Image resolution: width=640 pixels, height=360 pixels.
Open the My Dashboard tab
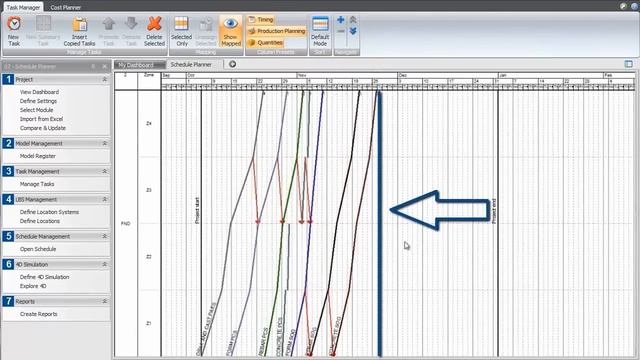(140, 65)
